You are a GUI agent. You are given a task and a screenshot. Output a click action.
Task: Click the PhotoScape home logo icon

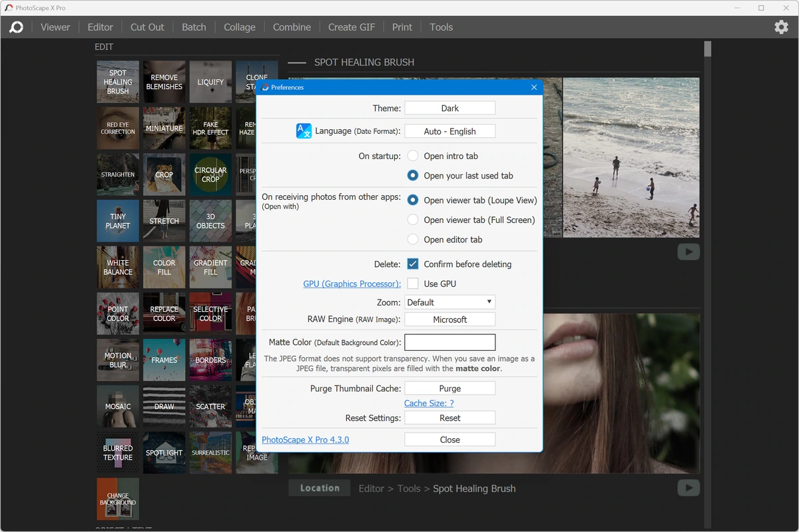(x=17, y=27)
